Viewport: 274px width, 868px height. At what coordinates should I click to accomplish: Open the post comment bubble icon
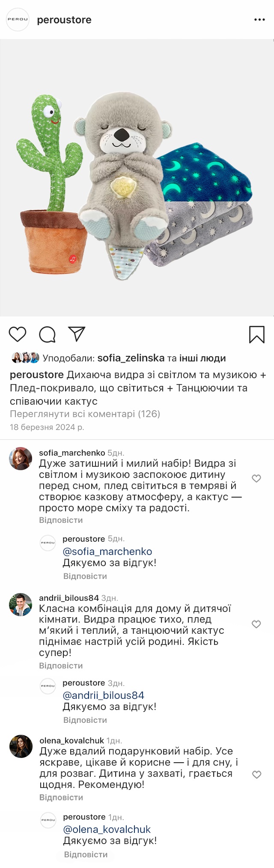pyautogui.click(x=47, y=334)
